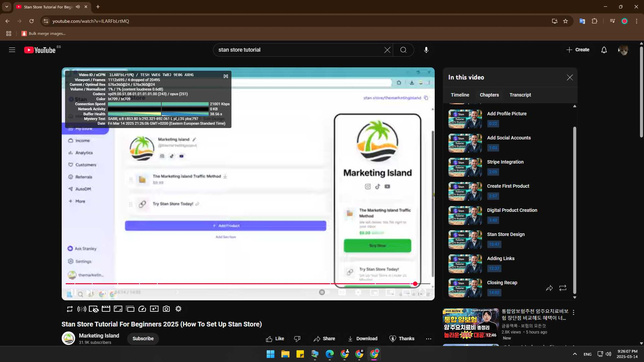
Task: Like the video
Action: pos(275,339)
